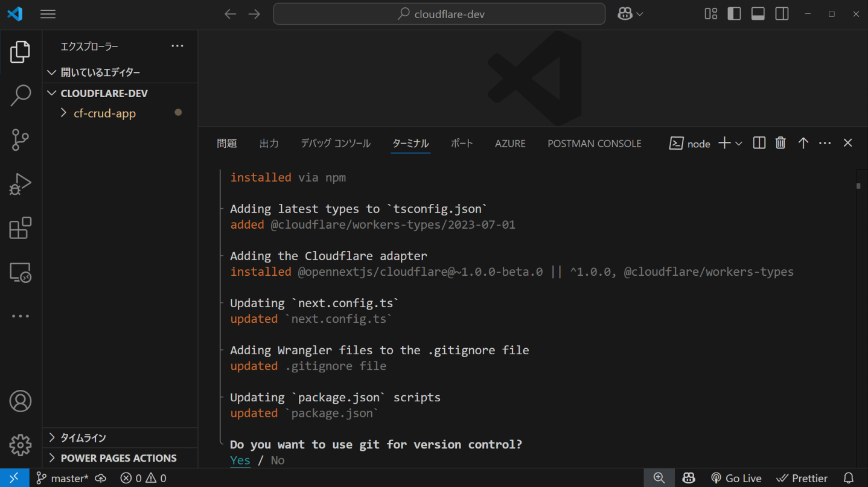Image resolution: width=868 pixels, height=487 pixels.
Task: Switch to the デバッグ コンソール tab
Action: pos(336,144)
